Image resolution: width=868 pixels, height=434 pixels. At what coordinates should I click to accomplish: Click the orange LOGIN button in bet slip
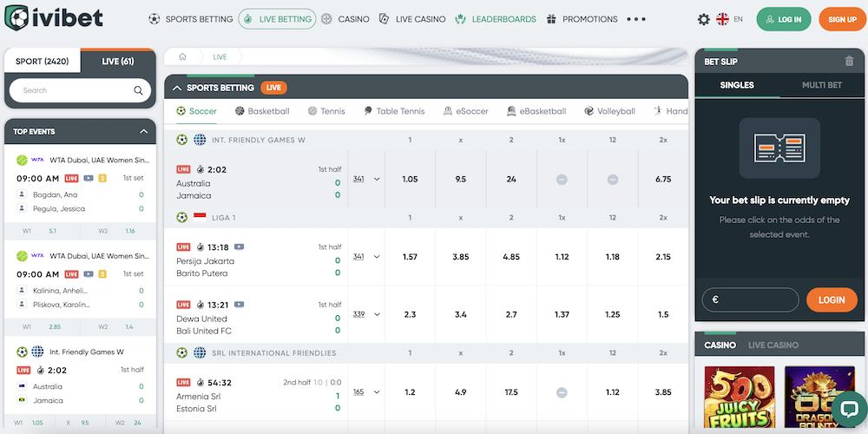(x=831, y=299)
